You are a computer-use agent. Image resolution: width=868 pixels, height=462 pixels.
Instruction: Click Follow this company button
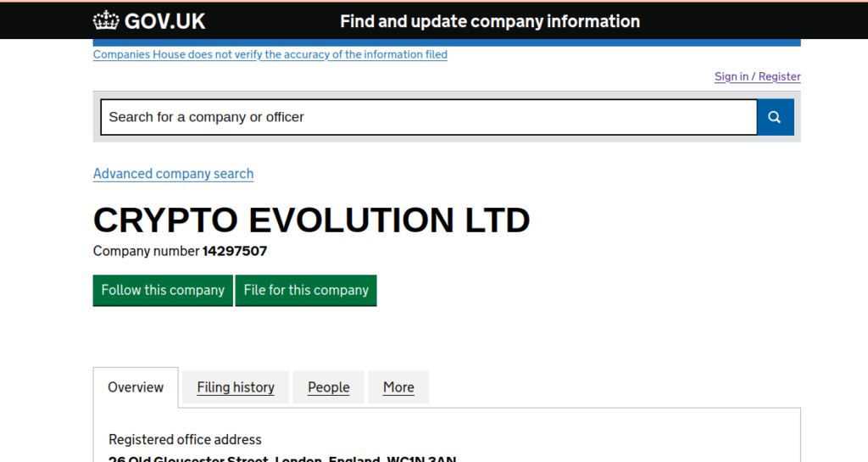163,290
